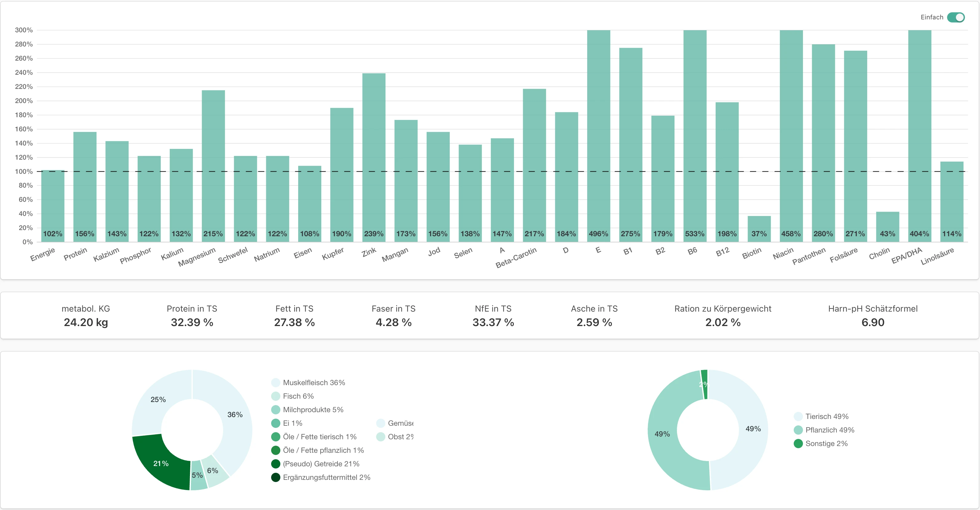Hide Fisch 6% in legend
The image size is (980, 510).
[x=298, y=396]
